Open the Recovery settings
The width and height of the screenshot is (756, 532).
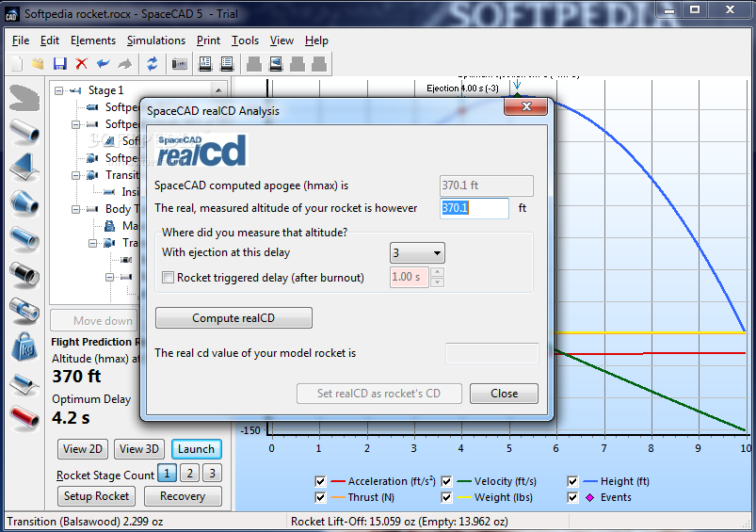coord(183,496)
